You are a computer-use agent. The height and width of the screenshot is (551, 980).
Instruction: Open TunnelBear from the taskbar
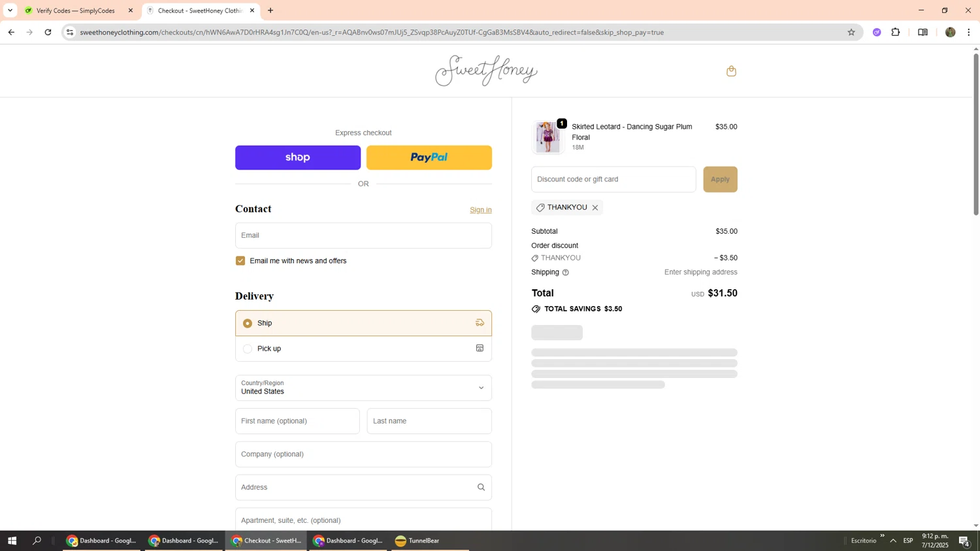(x=430, y=541)
